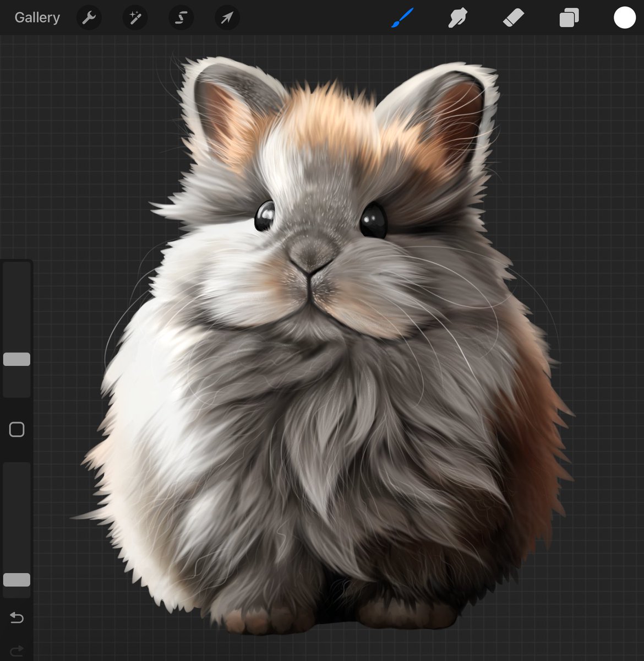This screenshot has width=644, height=661.
Task: Open the Adjustments magic wand menu
Action: pos(135,18)
